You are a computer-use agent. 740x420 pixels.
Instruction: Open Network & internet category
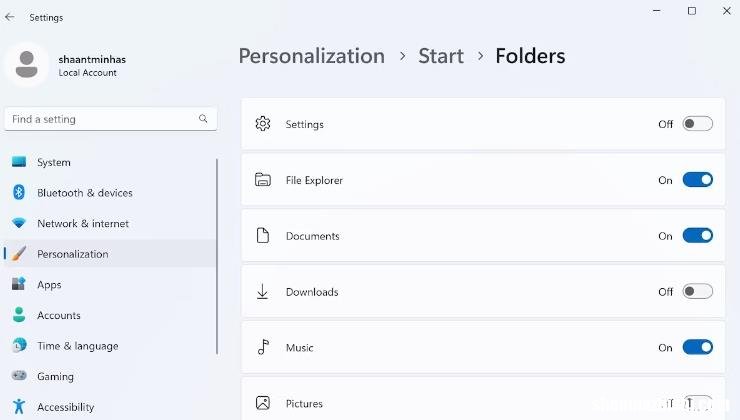click(x=110, y=223)
